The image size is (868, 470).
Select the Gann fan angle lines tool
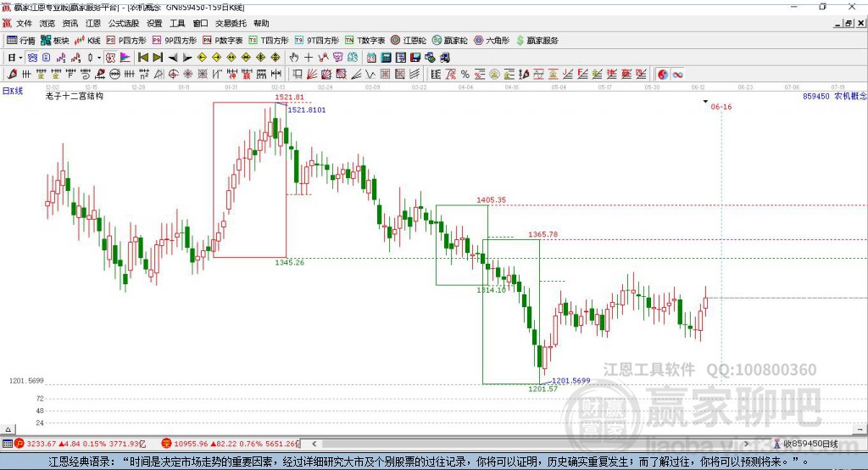312,75
